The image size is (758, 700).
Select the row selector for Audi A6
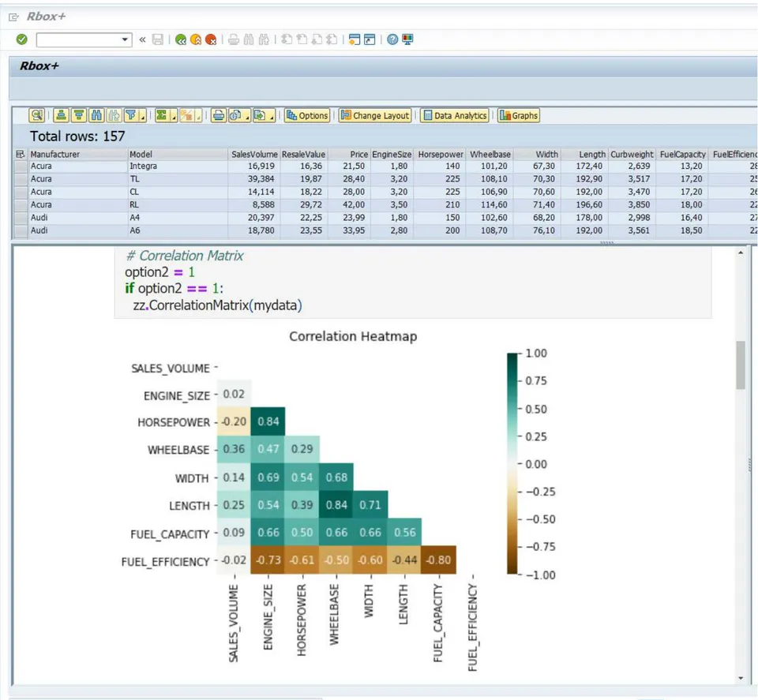[21, 231]
